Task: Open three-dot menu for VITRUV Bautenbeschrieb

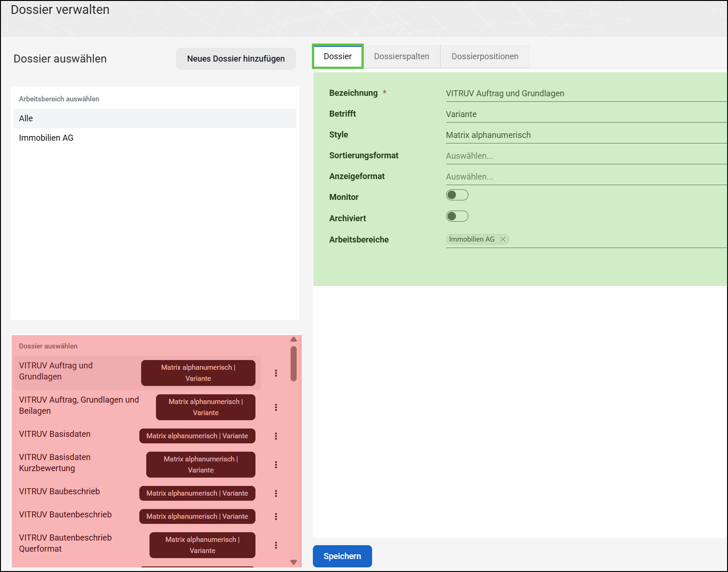Action: [276, 516]
